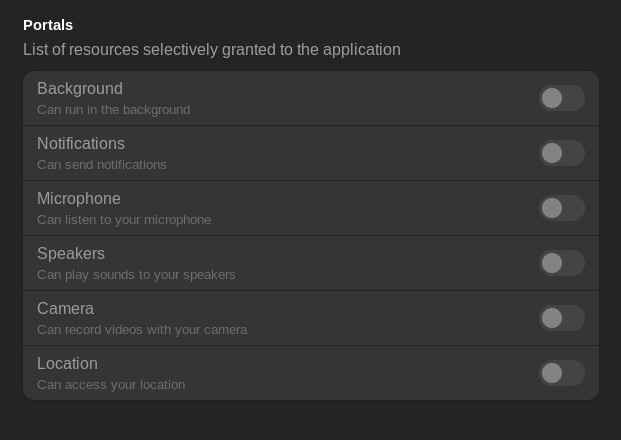Switch on the Location permission

562,373
